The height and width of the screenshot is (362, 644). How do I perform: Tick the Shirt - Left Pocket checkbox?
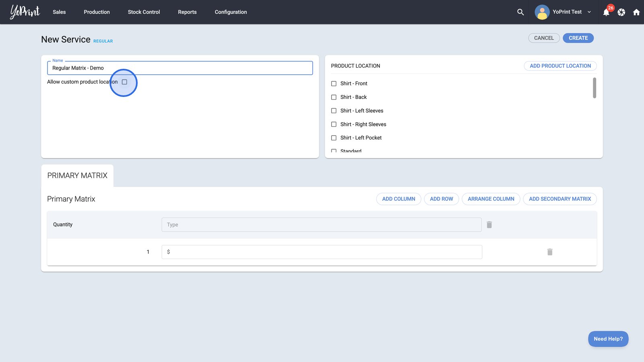(x=334, y=138)
